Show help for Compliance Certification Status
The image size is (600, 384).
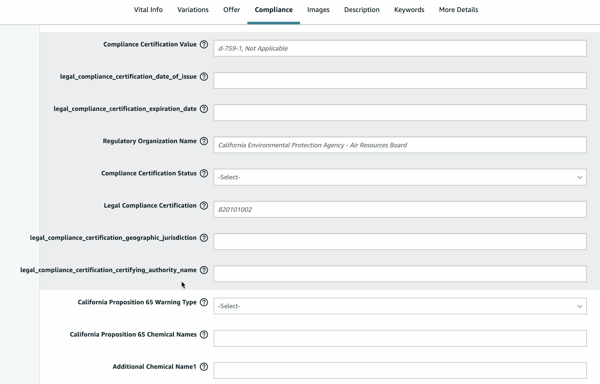204,173
